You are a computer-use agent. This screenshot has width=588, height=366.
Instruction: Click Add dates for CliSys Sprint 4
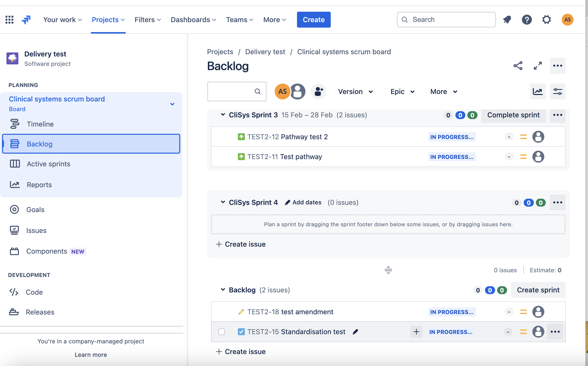pos(303,203)
